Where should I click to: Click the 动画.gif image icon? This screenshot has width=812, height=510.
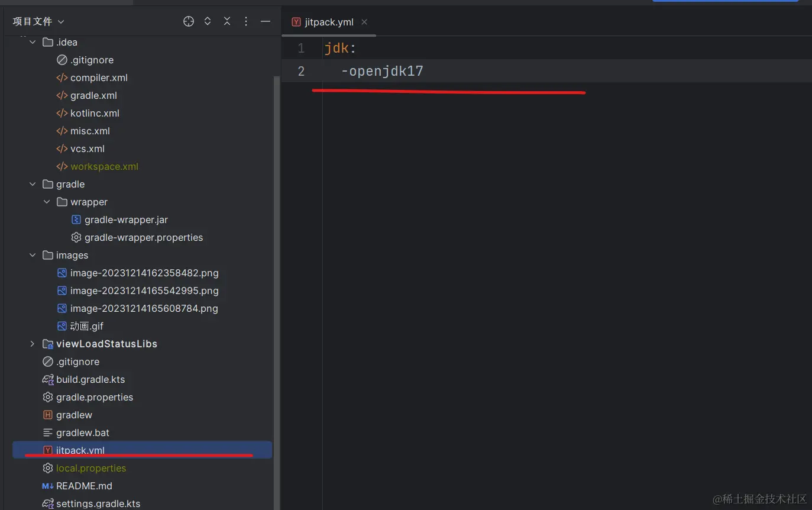click(x=62, y=326)
